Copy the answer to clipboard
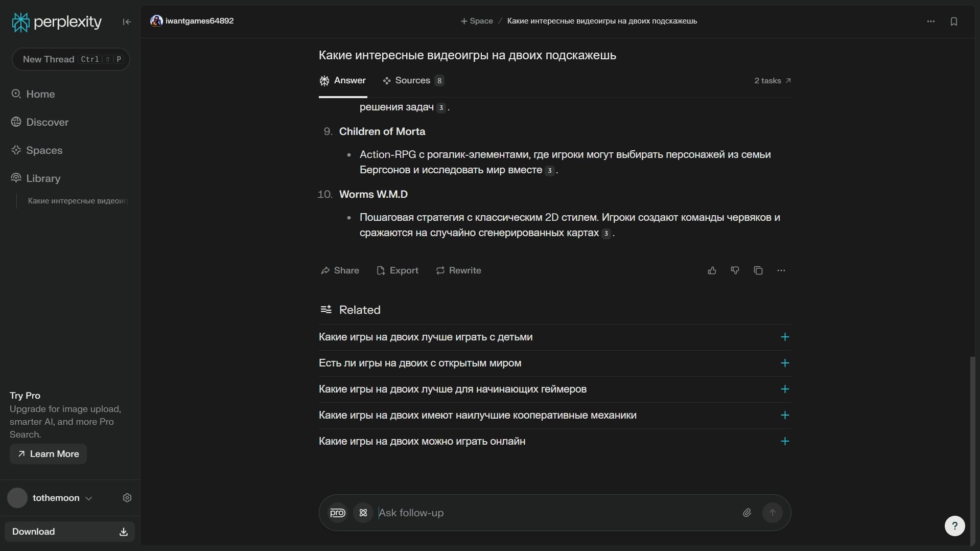980x551 pixels. (758, 270)
